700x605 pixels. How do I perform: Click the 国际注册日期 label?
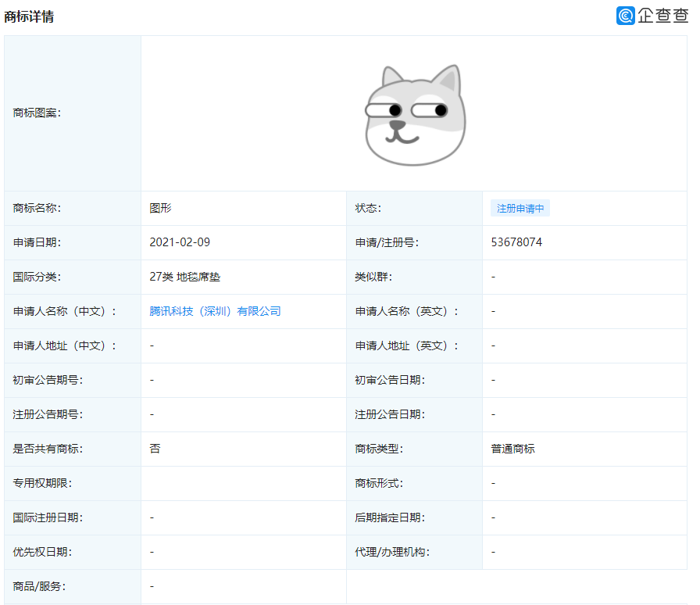[48, 517]
